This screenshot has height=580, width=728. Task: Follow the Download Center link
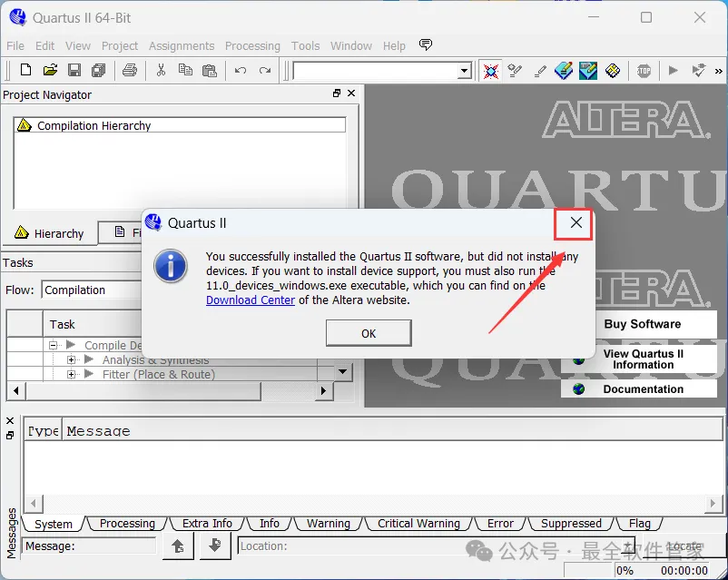coord(251,300)
